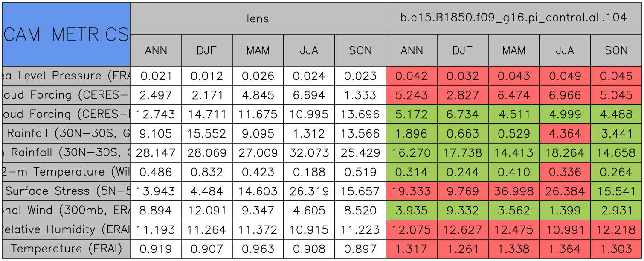
Task: Select the red cell showing 36.998
Action: (x=513, y=191)
